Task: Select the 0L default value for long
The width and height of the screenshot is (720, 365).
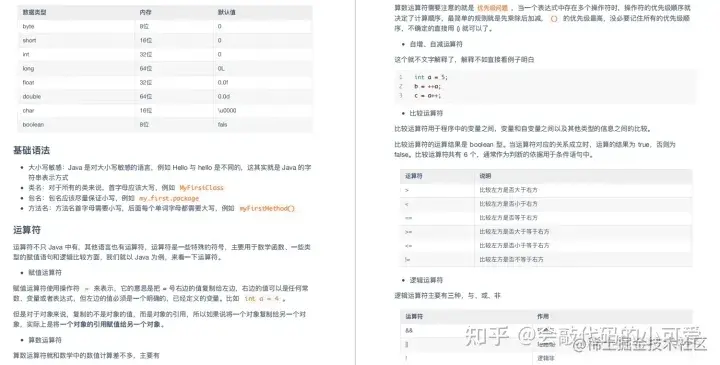Action: coord(221,68)
